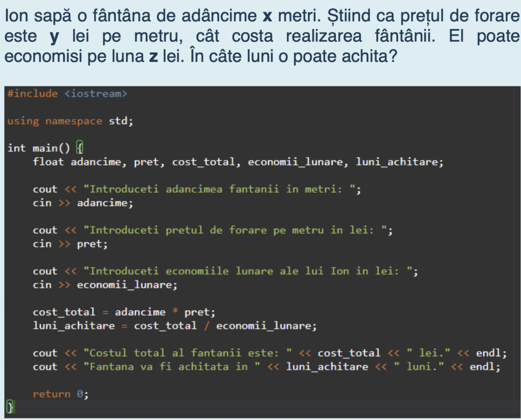
Task: Click the bold letter x in the problem statement
Action: coord(268,16)
